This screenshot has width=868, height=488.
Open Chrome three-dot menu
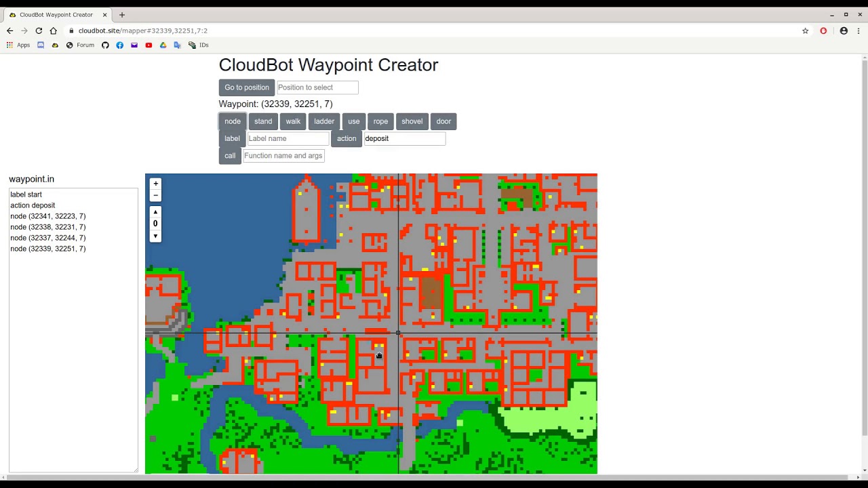[x=859, y=30]
